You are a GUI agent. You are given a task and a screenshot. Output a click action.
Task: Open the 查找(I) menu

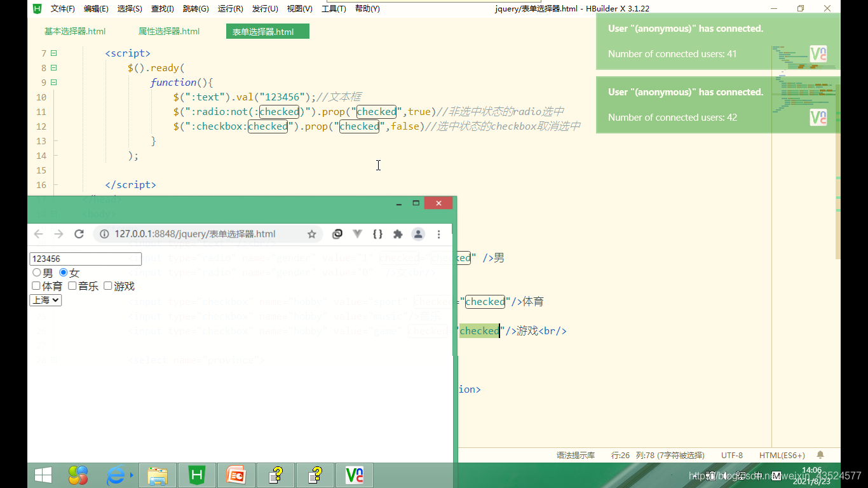point(163,9)
